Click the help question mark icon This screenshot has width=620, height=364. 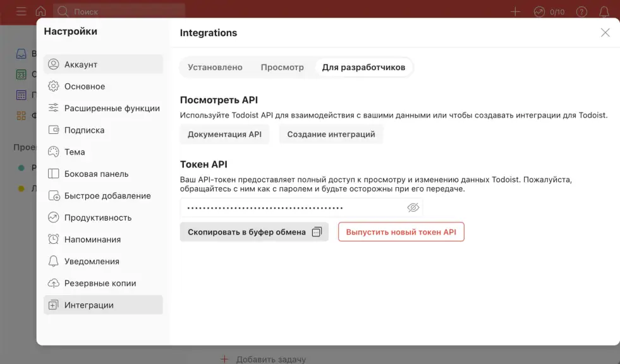[x=581, y=11]
